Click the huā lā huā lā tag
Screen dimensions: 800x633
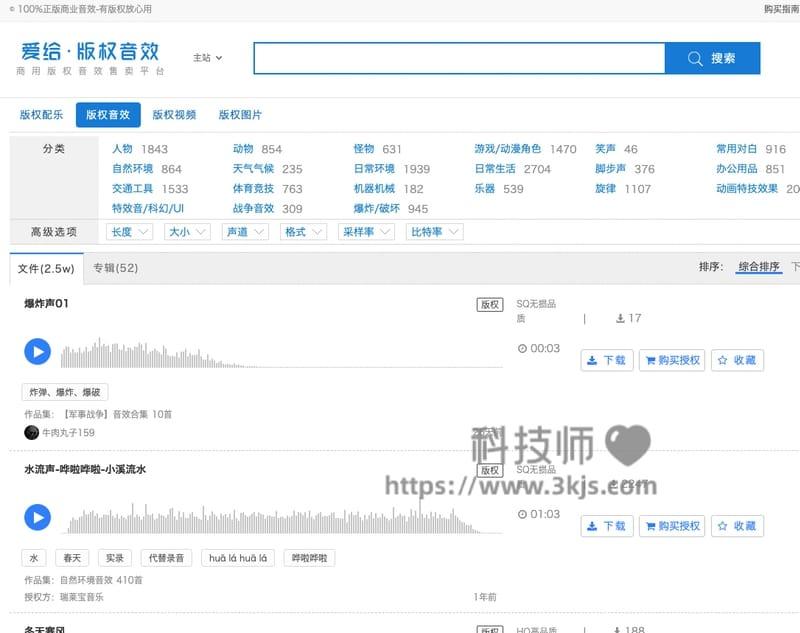(x=238, y=558)
